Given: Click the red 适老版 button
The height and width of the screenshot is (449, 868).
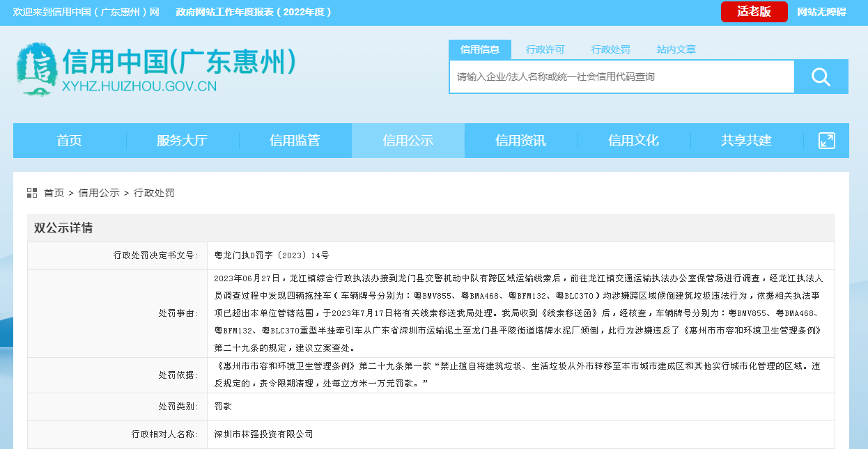Looking at the screenshot, I should pyautogui.click(x=754, y=12).
